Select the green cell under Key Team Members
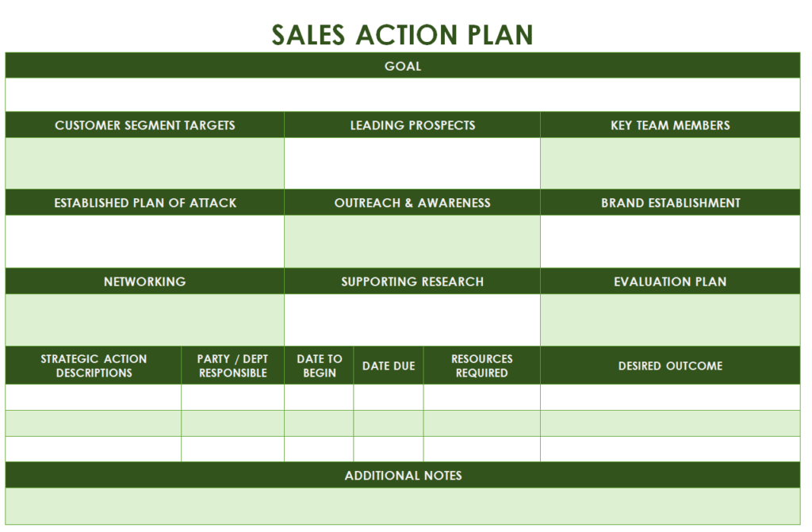Screen dimensions: 812x532 [670, 163]
